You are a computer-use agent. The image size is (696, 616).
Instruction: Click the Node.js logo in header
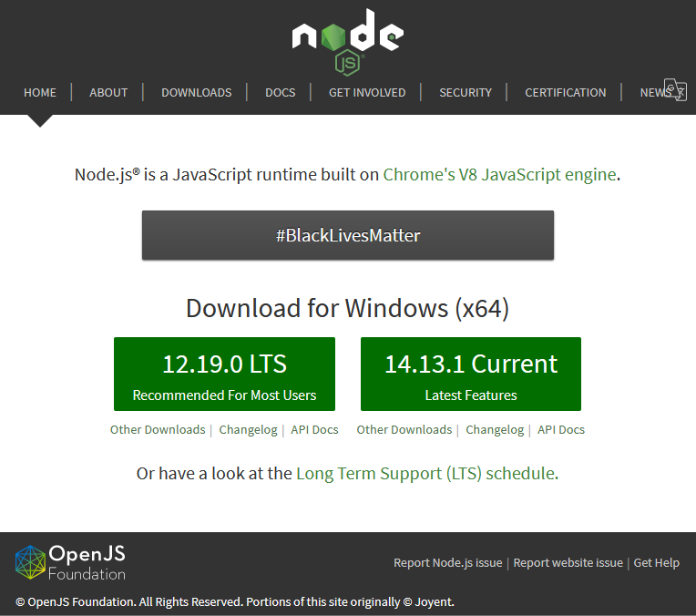(348, 42)
